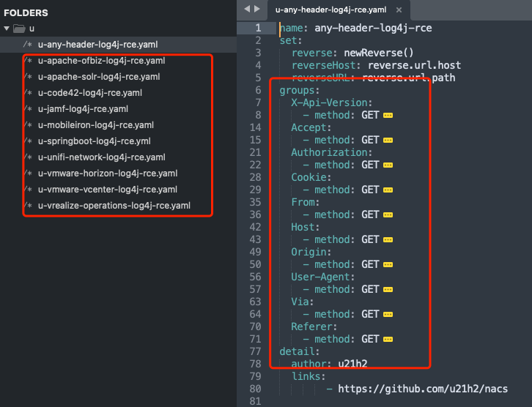Open u-code42-log4j-rce.yaml file
This screenshot has width=532, height=407.
[90, 93]
